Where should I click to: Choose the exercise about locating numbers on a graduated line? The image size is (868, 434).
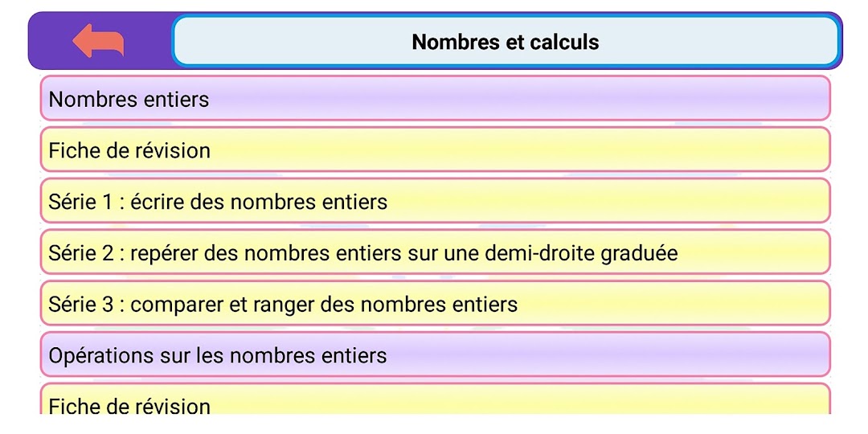point(435,252)
